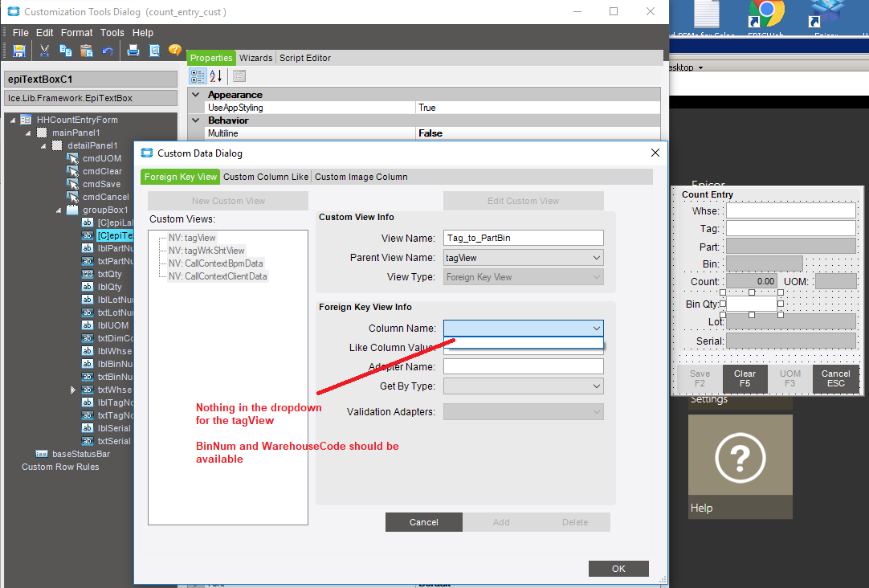Switch Properties panel to Categorized view icon

point(198,76)
